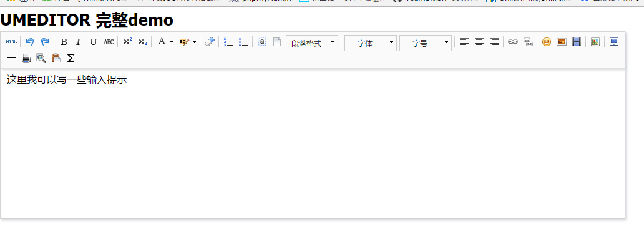Toggle italic formatting
This screenshot has width=644, height=244.
pyautogui.click(x=79, y=42)
